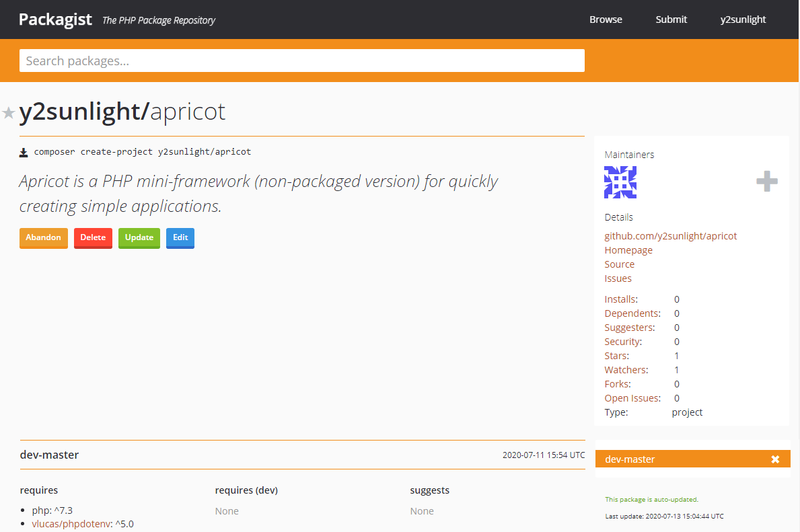This screenshot has height=532, width=800.
Task: Delete dev-master version with X icon
Action: click(775, 459)
